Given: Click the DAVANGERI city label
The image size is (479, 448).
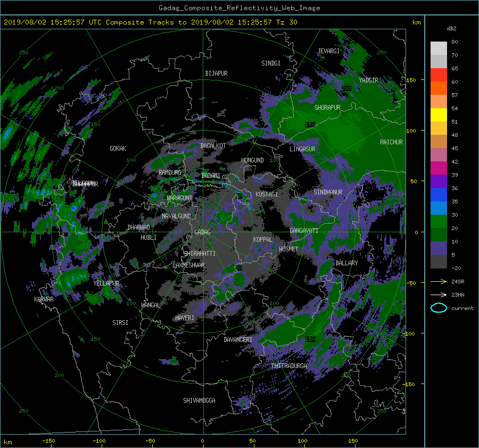Looking at the screenshot, I should [x=238, y=340].
